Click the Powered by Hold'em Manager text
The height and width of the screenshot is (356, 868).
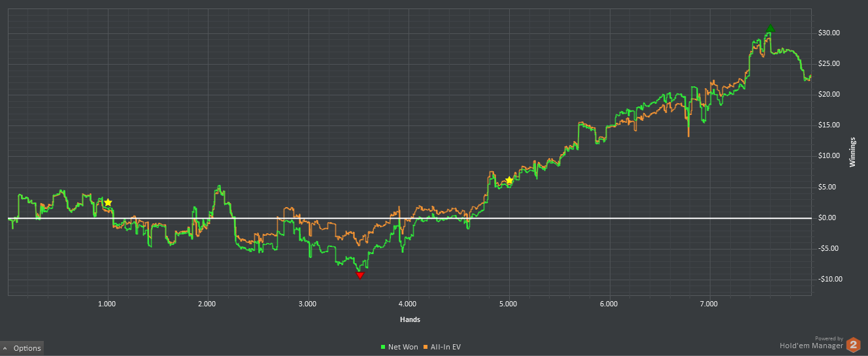pos(811,343)
